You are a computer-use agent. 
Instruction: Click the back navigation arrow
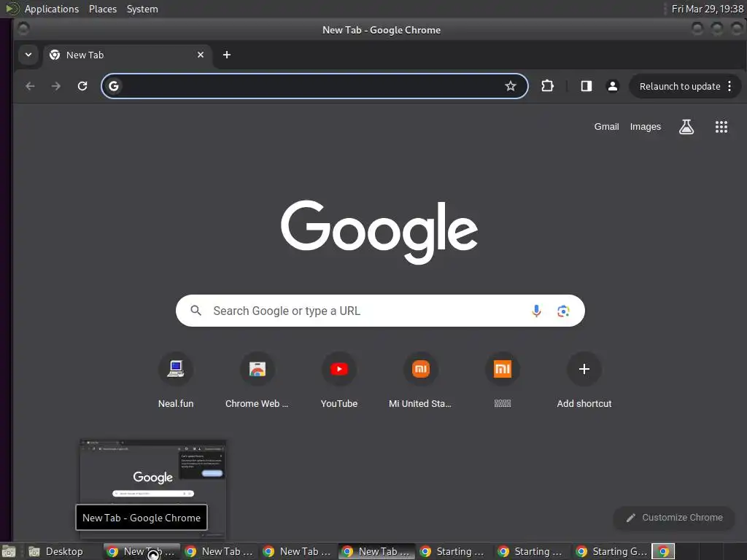point(30,86)
